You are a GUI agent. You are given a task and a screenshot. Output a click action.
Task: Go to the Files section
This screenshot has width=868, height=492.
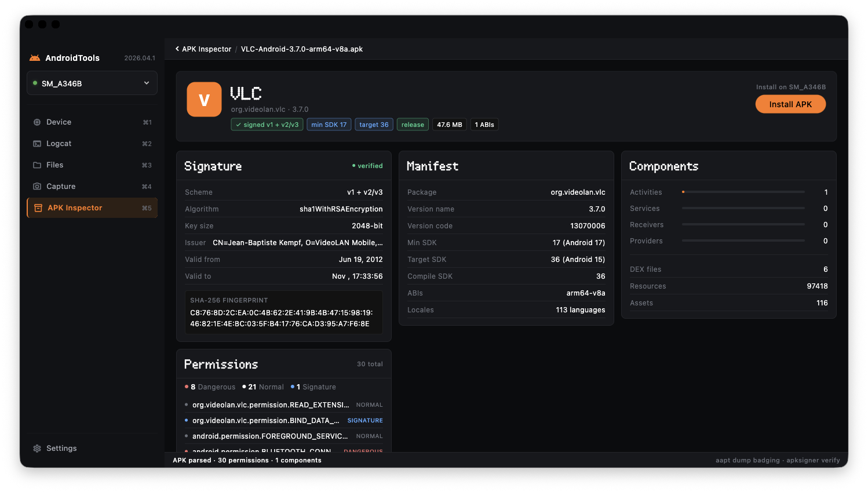(x=92, y=165)
